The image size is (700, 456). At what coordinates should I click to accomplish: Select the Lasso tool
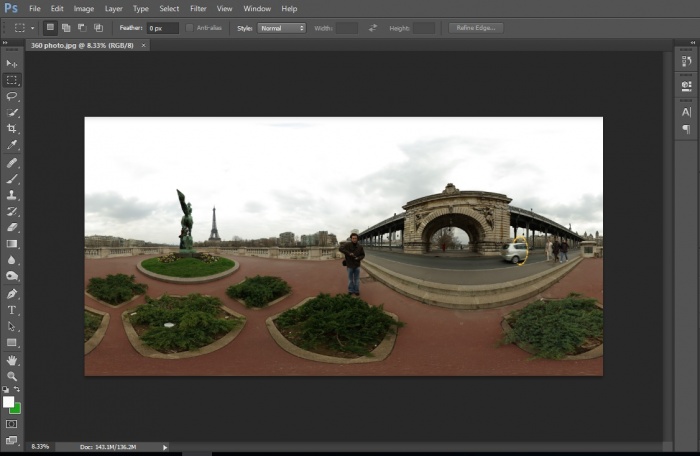pos(12,96)
